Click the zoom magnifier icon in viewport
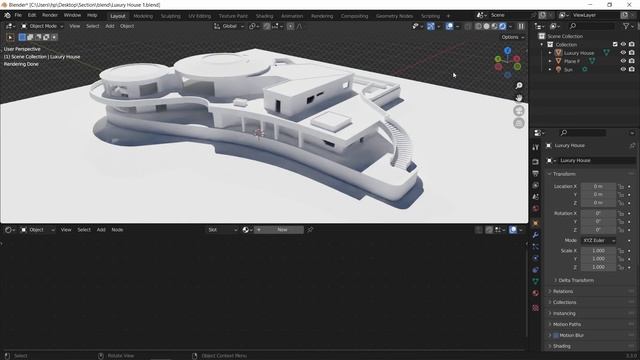This screenshot has height=360, width=640. point(519,85)
